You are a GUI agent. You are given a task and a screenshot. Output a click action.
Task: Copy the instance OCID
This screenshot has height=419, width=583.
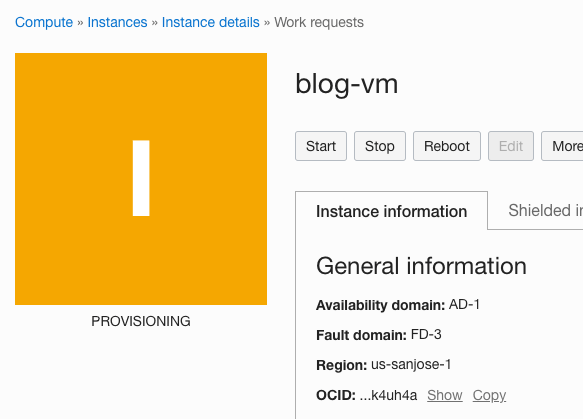pos(489,395)
